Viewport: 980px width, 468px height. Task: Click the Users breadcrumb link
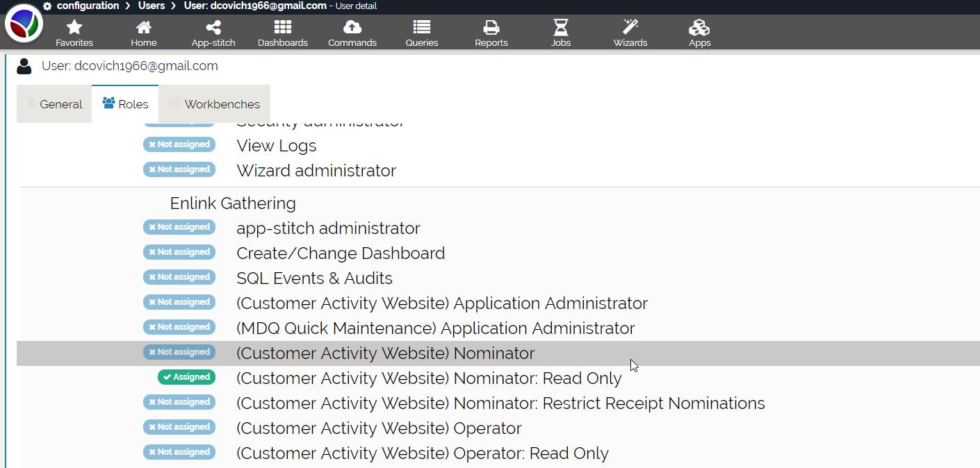[x=151, y=6]
